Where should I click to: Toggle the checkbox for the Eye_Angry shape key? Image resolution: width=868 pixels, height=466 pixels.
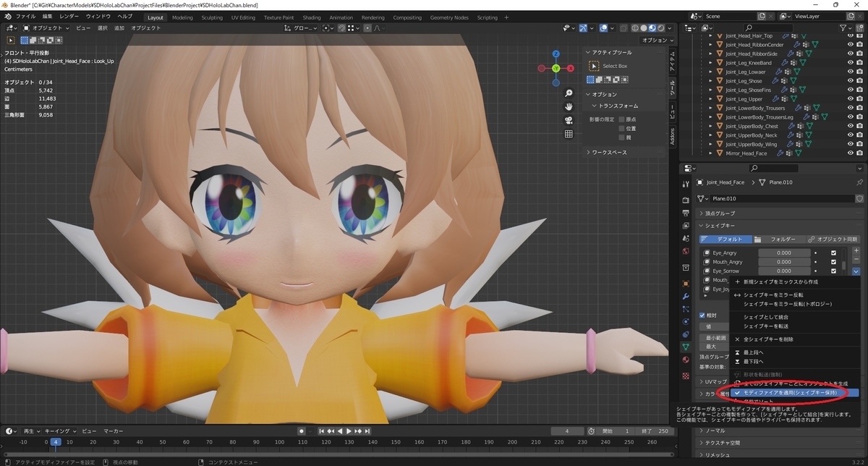coord(833,253)
